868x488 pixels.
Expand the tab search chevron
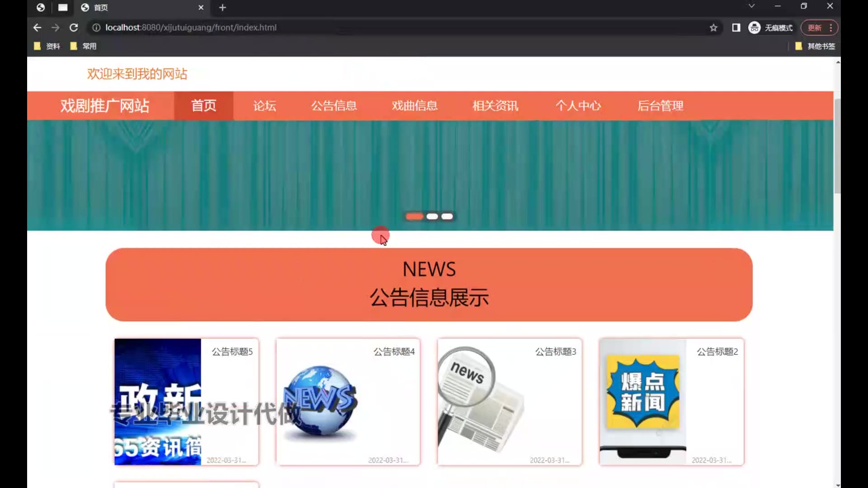click(751, 6)
